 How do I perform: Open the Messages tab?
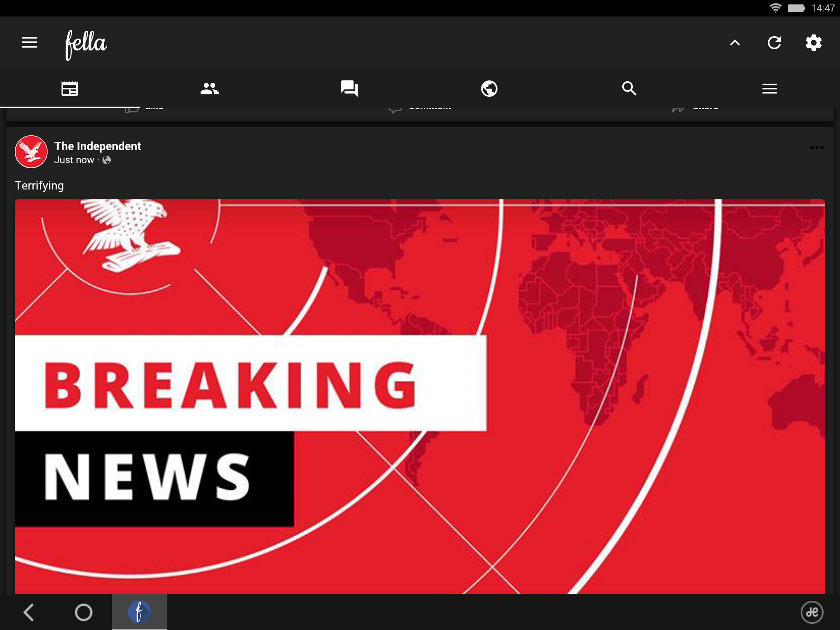349,89
